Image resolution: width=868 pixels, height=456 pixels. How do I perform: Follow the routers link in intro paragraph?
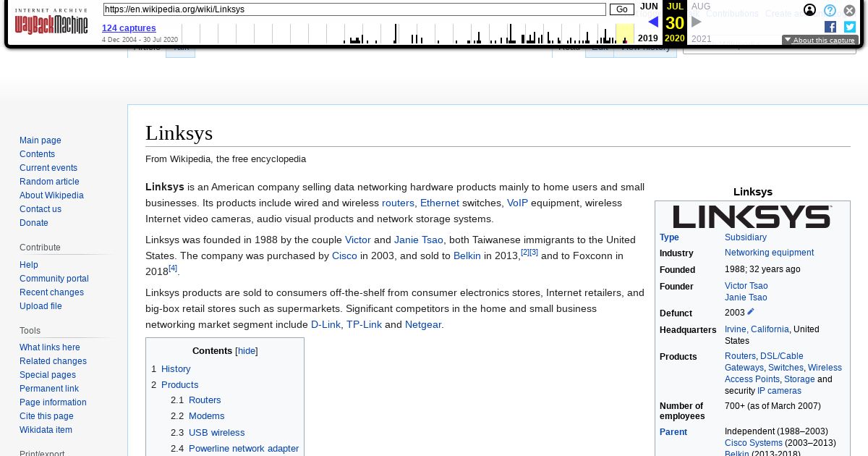click(x=398, y=203)
